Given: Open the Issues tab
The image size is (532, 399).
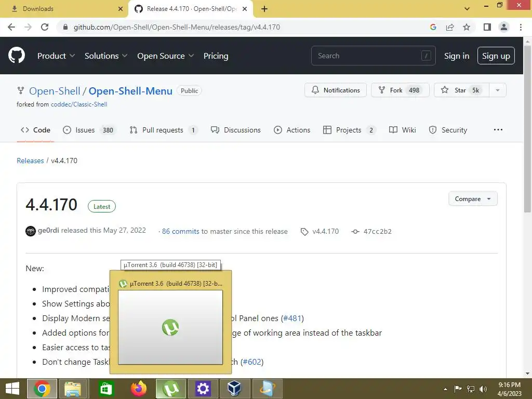Looking at the screenshot, I should click(89, 130).
